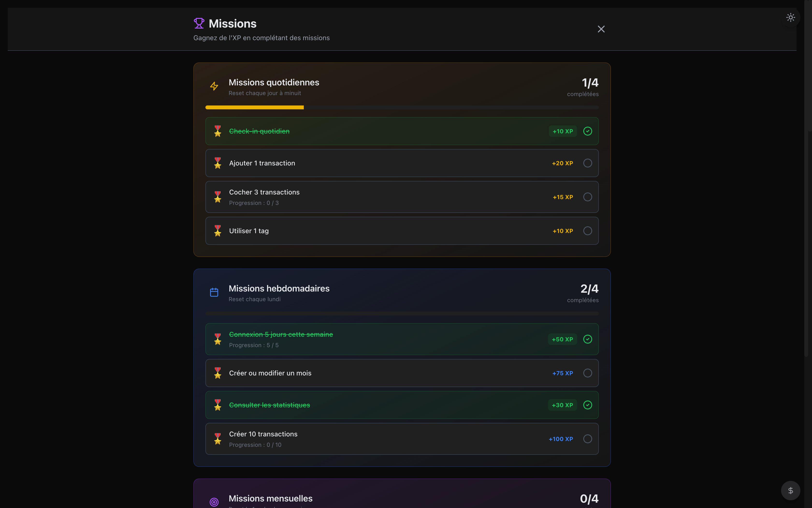Click the 0/4 monthly completion counter
The image size is (812, 508).
click(589, 499)
